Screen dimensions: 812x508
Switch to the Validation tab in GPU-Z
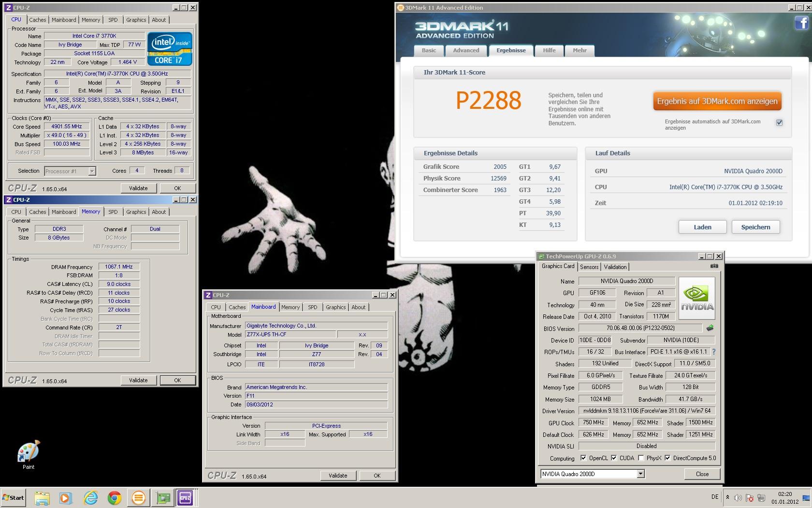tap(615, 267)
